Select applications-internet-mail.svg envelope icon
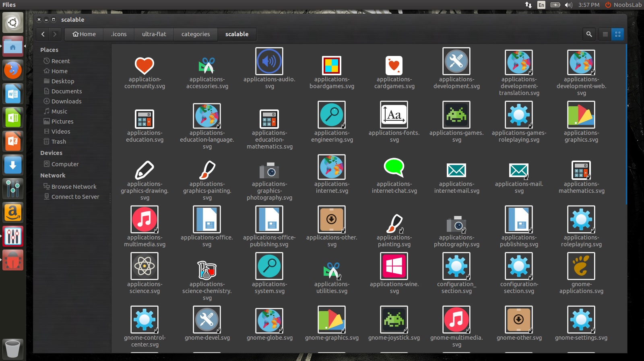Viewport: 644px width, 361px height. coord(456,170)
